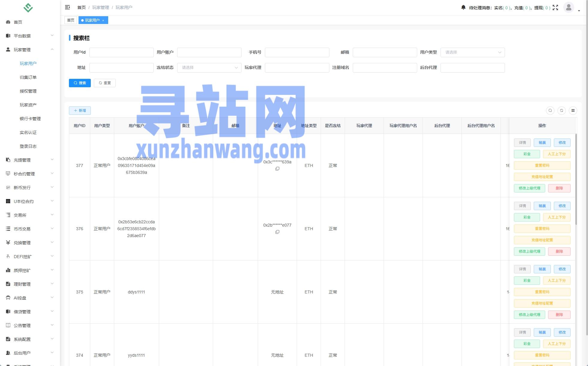Open 实名认证 submenu item
This screenshot has height=366, width=588.
(30, 132)
